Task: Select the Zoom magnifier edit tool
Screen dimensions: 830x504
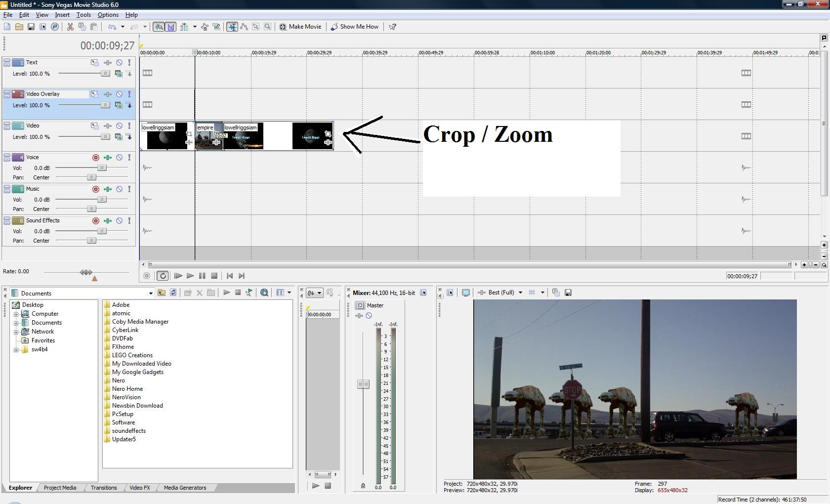Action: (x=267, y=27)
